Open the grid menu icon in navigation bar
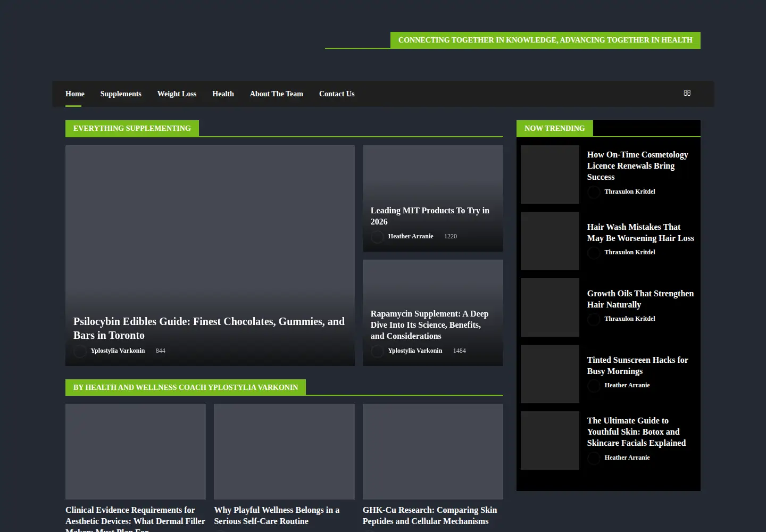The image size is (766, 532). [x=687, y=93]
